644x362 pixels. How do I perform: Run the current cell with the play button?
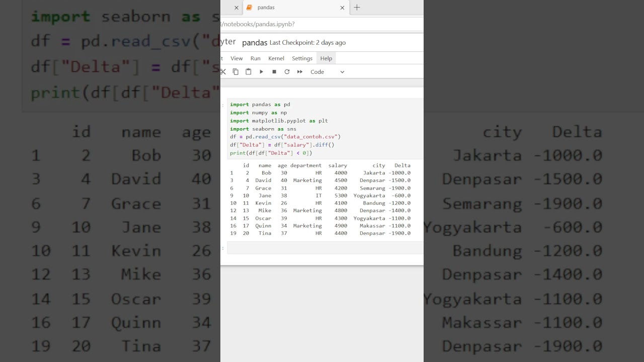coord(261,72)
